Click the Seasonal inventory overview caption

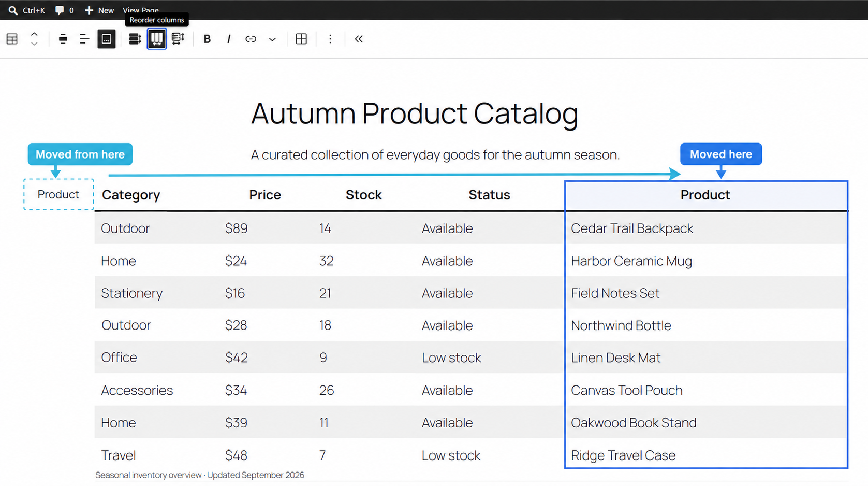(200, 475)
